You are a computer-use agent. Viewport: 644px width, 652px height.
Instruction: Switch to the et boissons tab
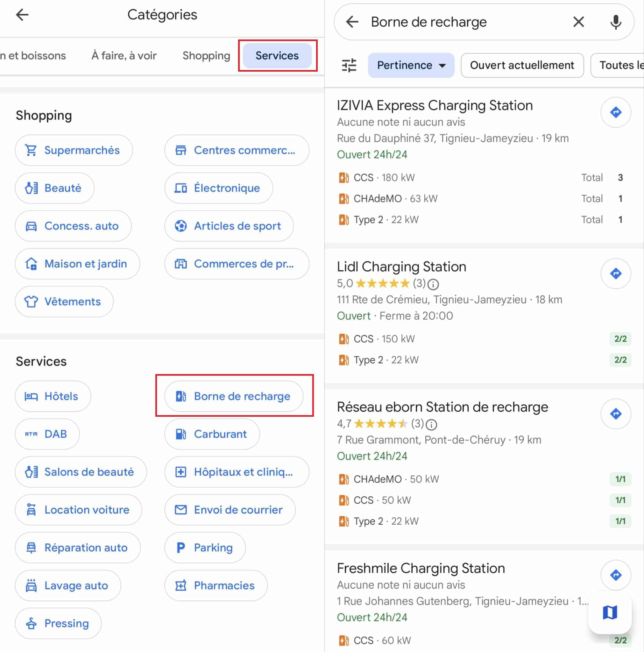[33, 55]
